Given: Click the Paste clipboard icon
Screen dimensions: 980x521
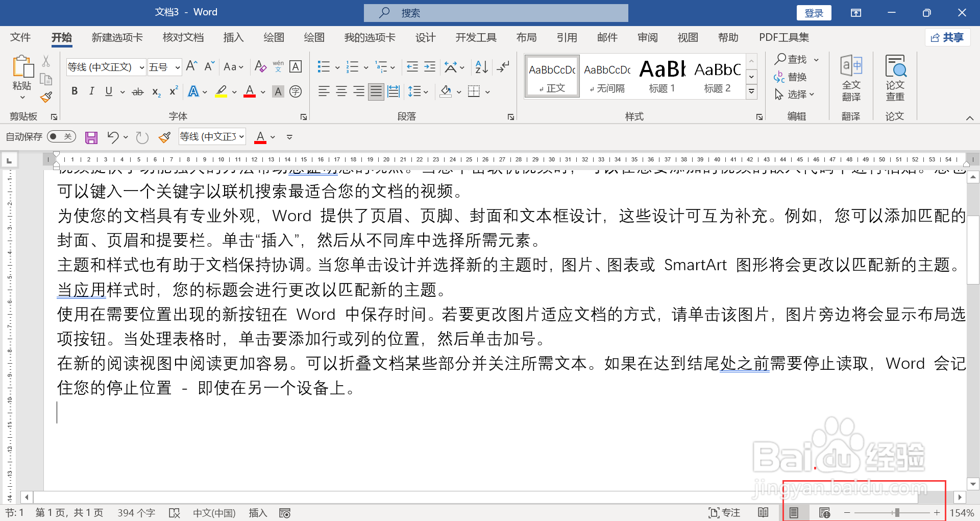Looking at the screenshot, I should pos(22,67).
